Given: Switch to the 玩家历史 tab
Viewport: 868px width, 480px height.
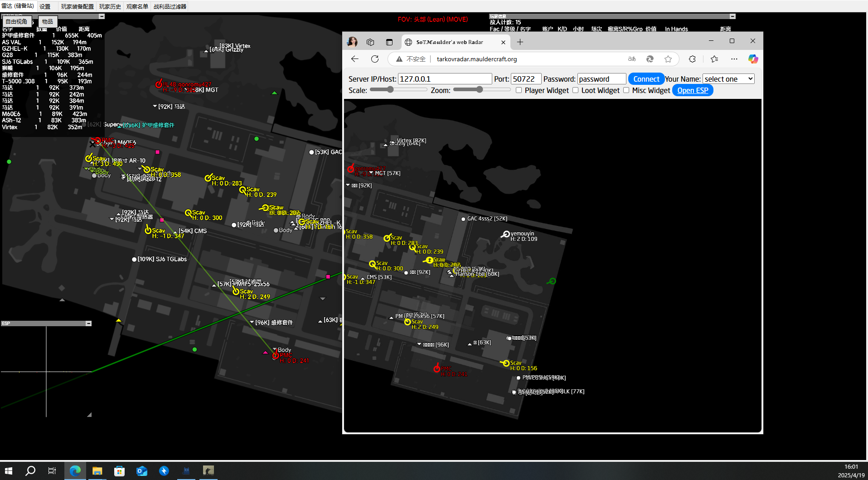Looking at the screenshot, I should 110,6.
